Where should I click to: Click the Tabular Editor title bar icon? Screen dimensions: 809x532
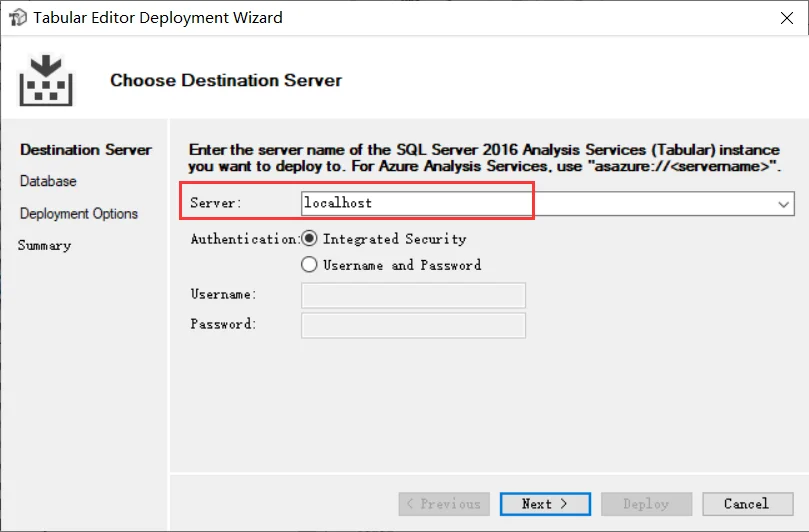18,18
